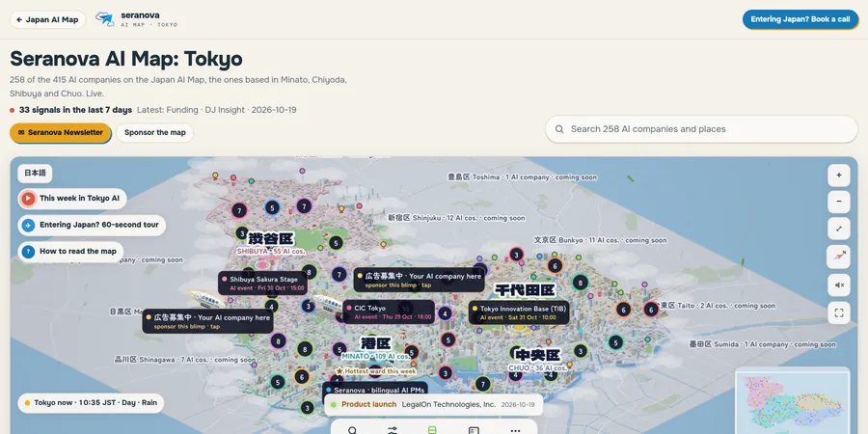The width and height of the screenshot is (868, 434).
Task: Click 新宿区 Shinjuku 12 AI cos. label
Action: coord(456,218)
